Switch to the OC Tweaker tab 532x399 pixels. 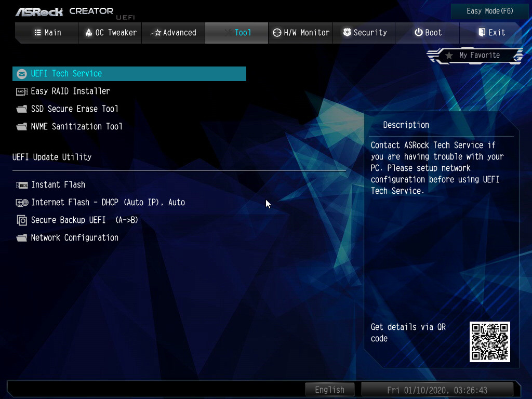point(110,33)
